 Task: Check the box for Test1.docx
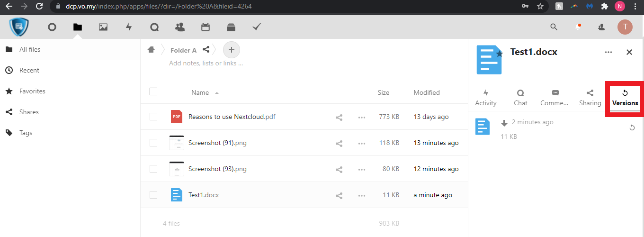pyautogui.click(x=153, y=195)
